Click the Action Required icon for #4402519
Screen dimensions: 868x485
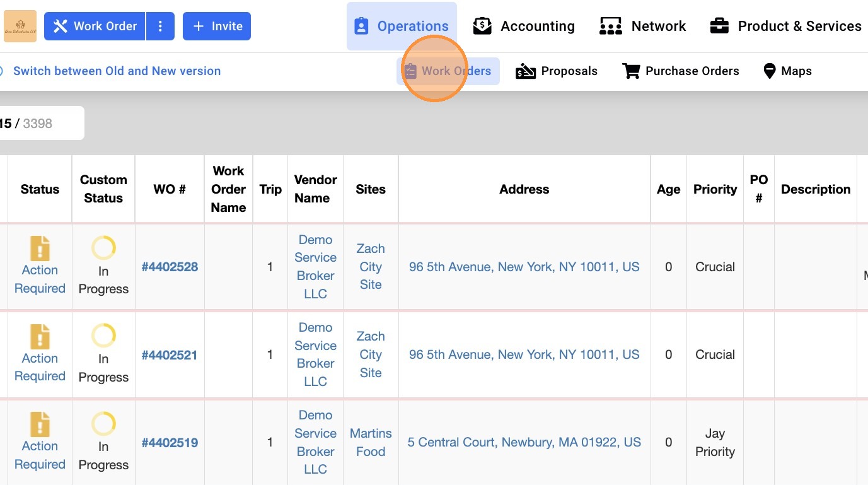click(40, 424)
